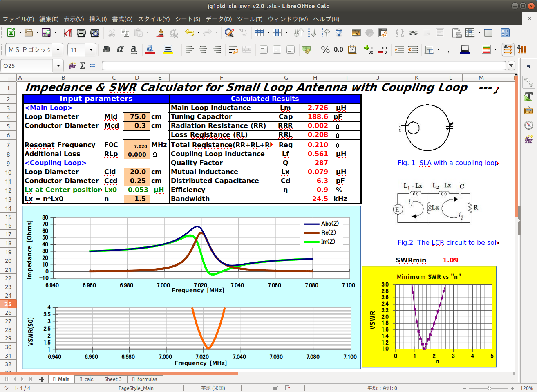Click the Sum sigma icon
The height and width of the screenshot is (392, 537).
(x=83, y=65)
